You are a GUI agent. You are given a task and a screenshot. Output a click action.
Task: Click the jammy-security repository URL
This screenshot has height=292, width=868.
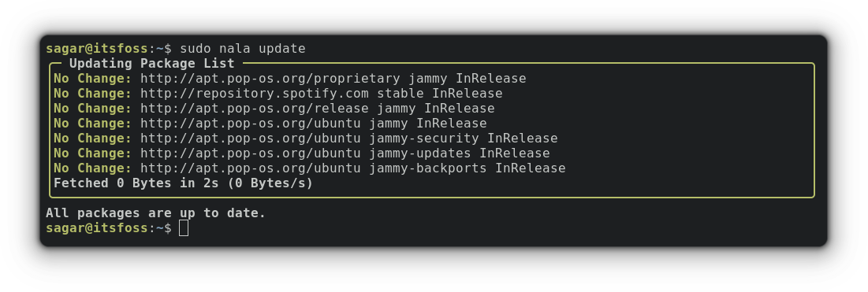(x=348, y=139)
